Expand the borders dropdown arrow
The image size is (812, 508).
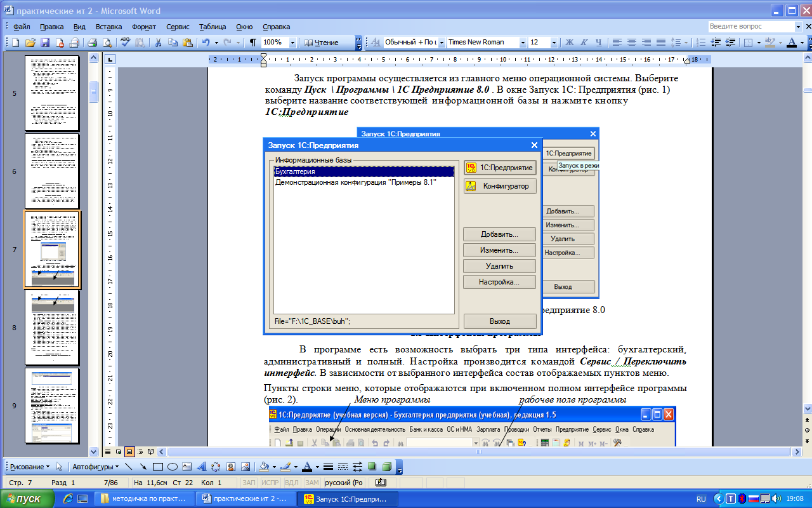[757, 43]
